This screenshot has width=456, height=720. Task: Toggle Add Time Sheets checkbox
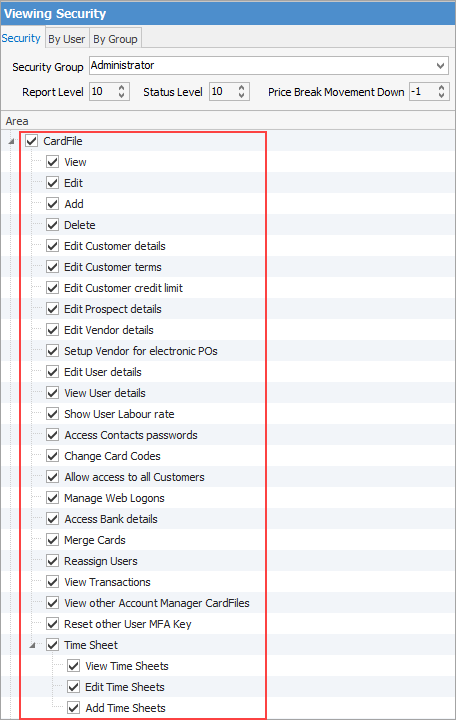(73, 708)
